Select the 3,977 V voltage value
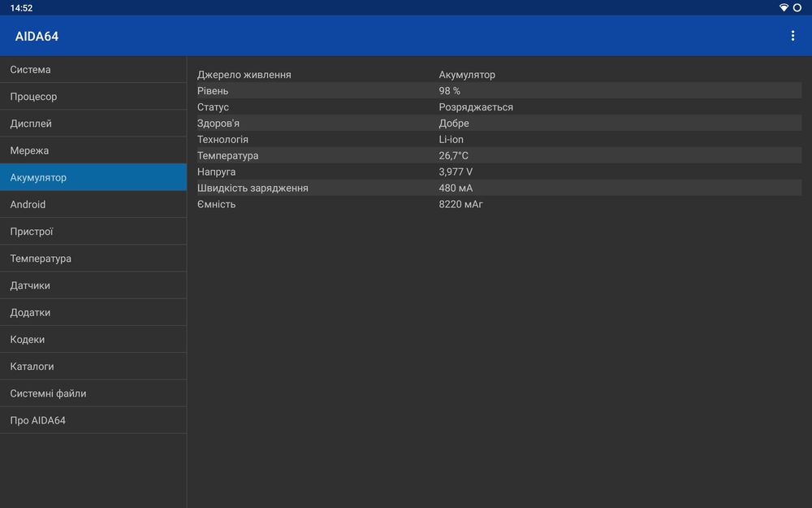This screenshot has height=508, width=812. click(x=456, y=172)
